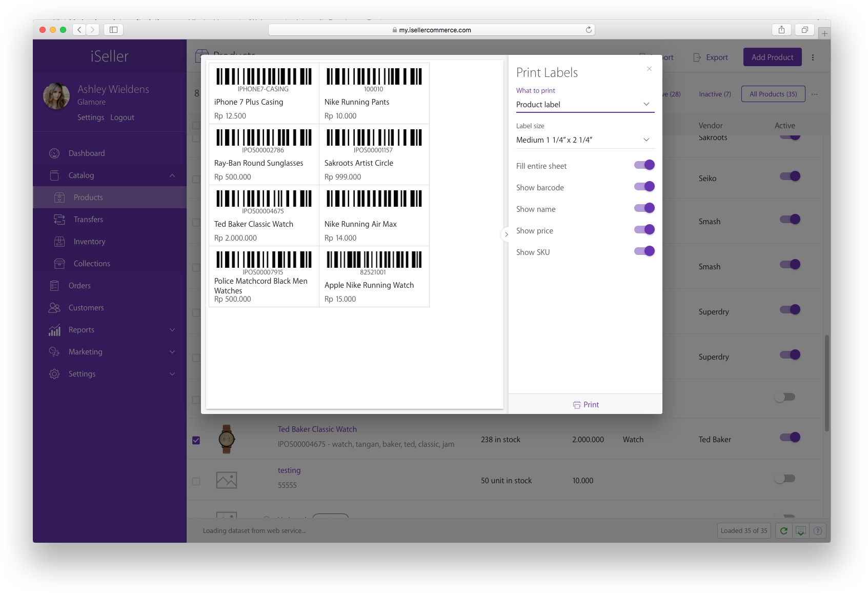Click the Add Product button
Screen dimensions: 868x593
tap(772, 57)
